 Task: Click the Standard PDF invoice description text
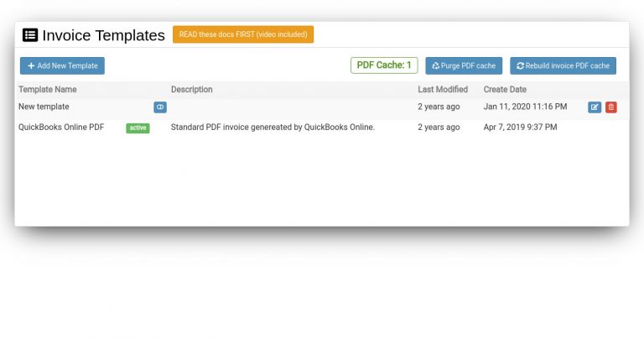click(273, 128)
